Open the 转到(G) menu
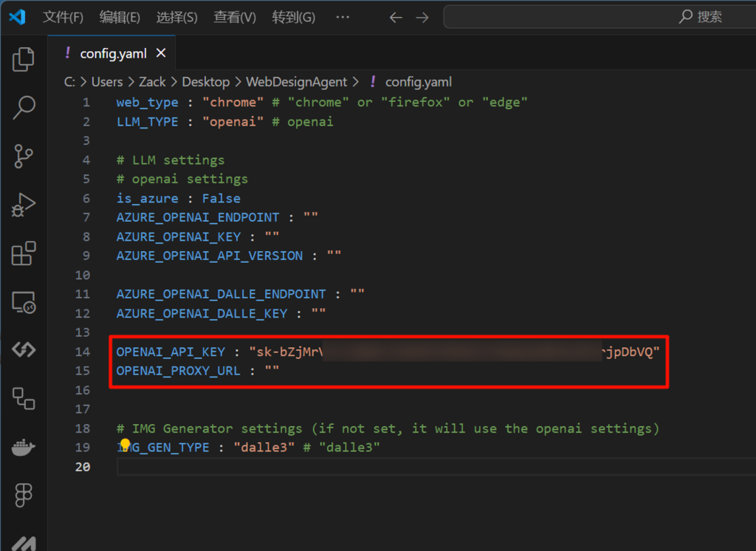Viewport: 756px width, 551px height. click(293, 17)
